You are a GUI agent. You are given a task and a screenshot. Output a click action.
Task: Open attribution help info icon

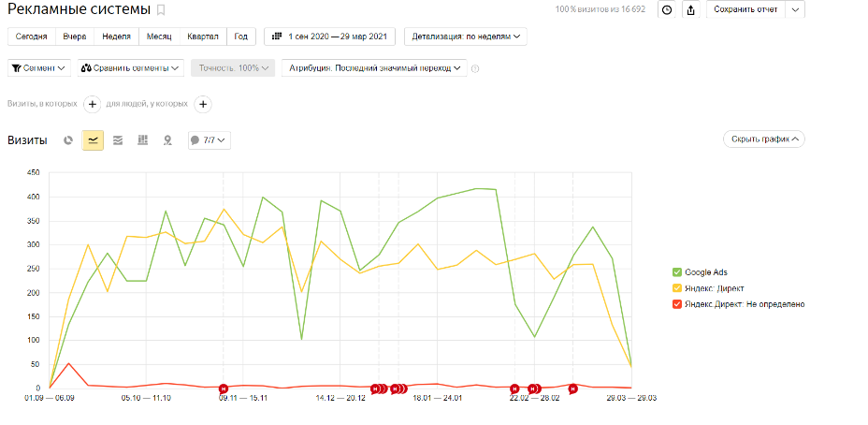[x=474, y=68]
